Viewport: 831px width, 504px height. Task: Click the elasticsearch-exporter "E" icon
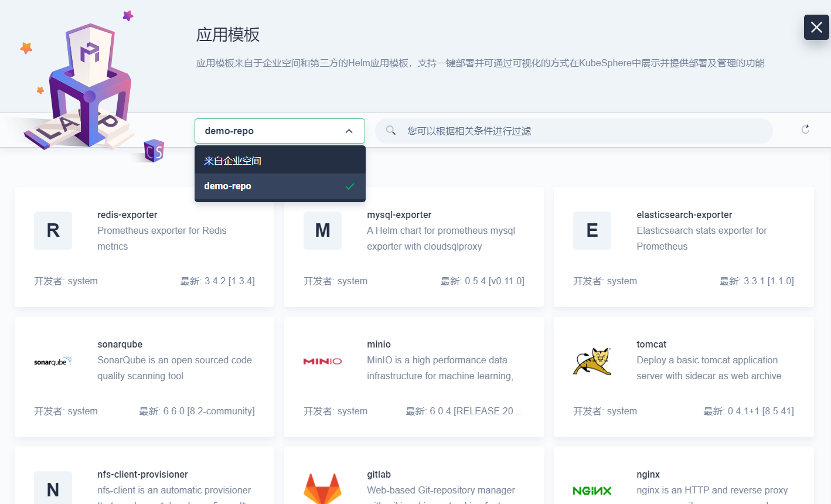coord(592,230)
